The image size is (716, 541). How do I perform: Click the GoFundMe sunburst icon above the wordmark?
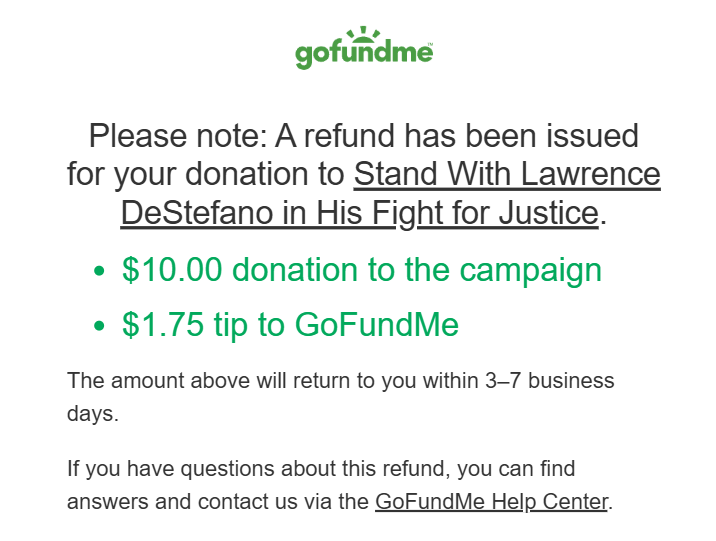coord(364,36)
